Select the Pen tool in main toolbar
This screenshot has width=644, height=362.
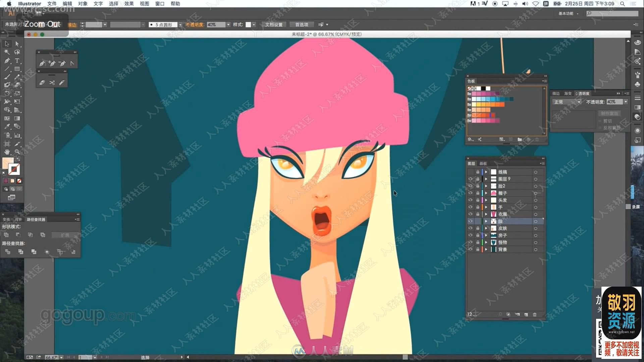[x=7, y=61]
